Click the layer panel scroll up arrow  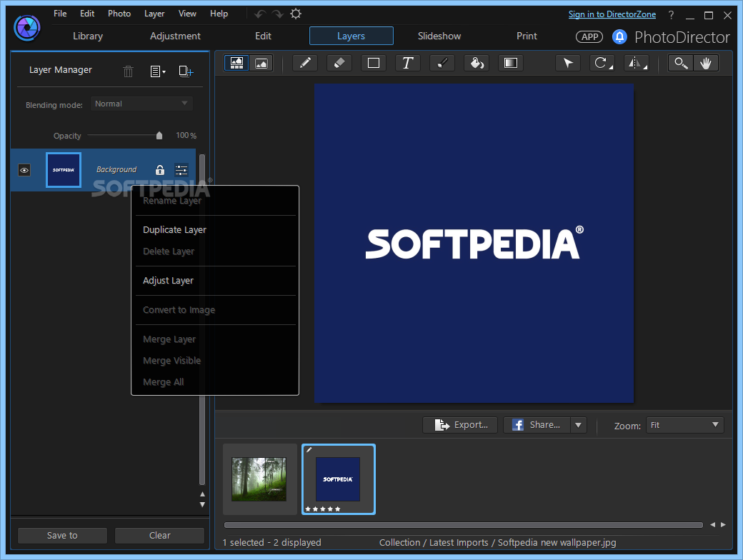point(202,494)
